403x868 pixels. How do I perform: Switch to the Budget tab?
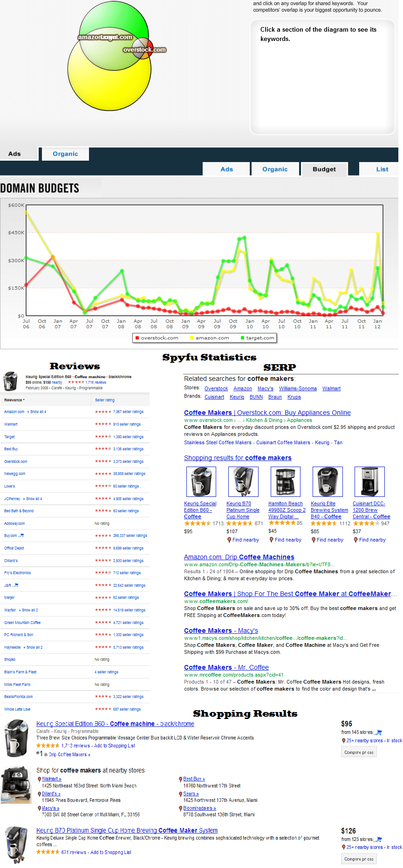(x=324, y=170)
